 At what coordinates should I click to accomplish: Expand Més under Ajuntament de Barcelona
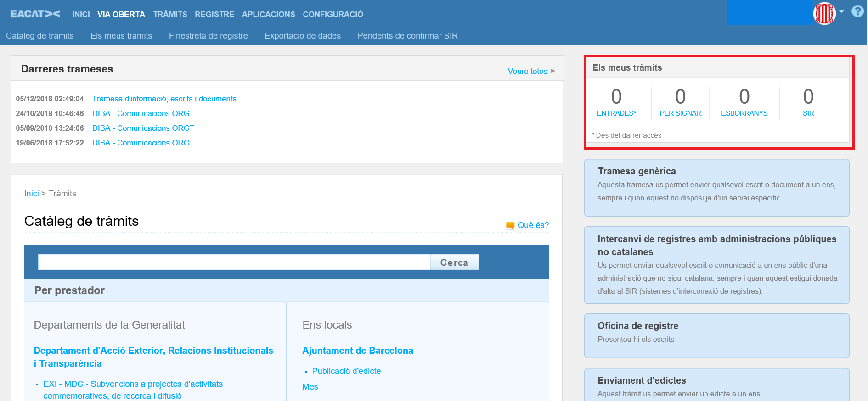[x=310, y=387]
